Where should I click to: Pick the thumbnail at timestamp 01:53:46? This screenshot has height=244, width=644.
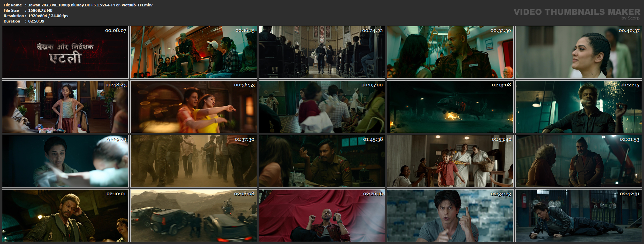(x=450, y=161)
